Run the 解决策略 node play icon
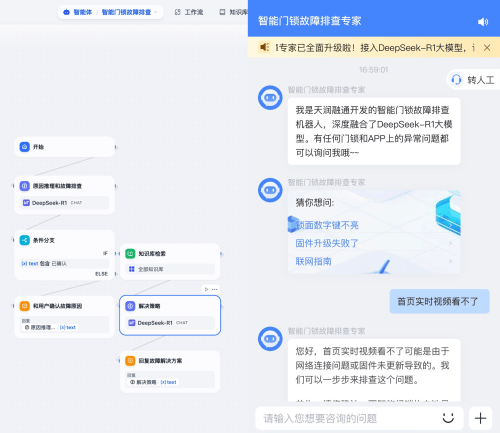Screen dimensions: 500x433 click(x=206, y=289)
